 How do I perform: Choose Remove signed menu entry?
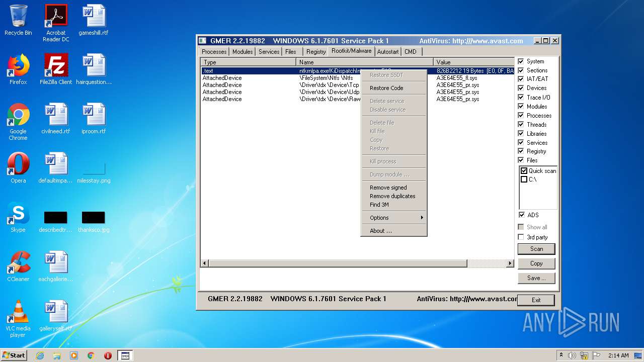tap(394, 188)
